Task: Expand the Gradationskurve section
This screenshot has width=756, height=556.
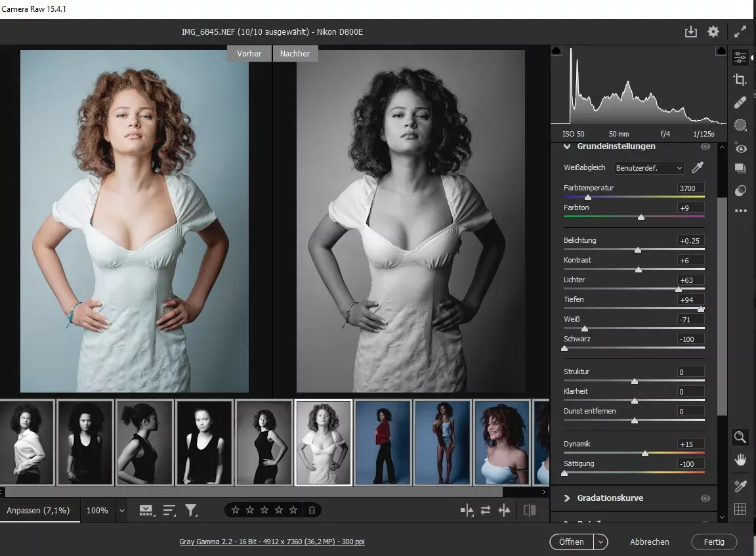Action: (567, 498)
